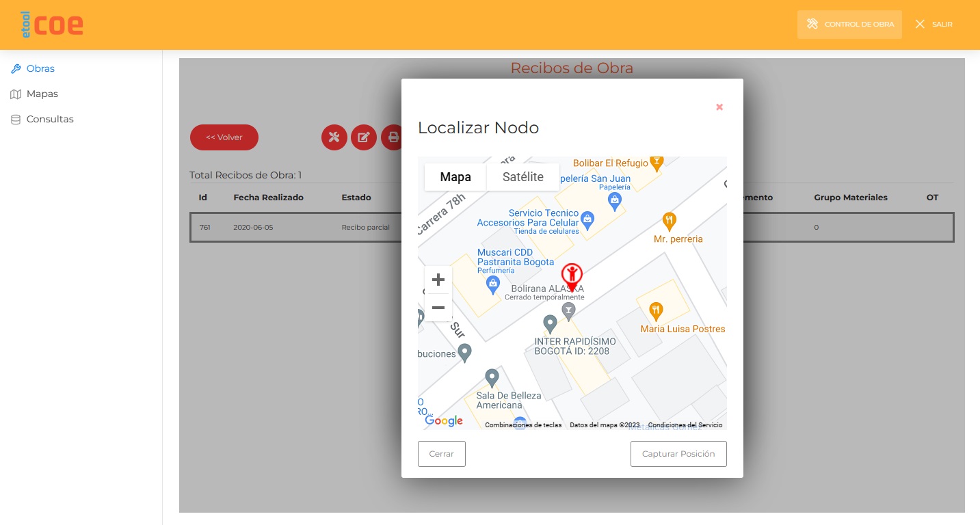This screenshot has height=525, width=980.
Task: Click the Muscari CDD perfumería pin
Action: (492, 284)
